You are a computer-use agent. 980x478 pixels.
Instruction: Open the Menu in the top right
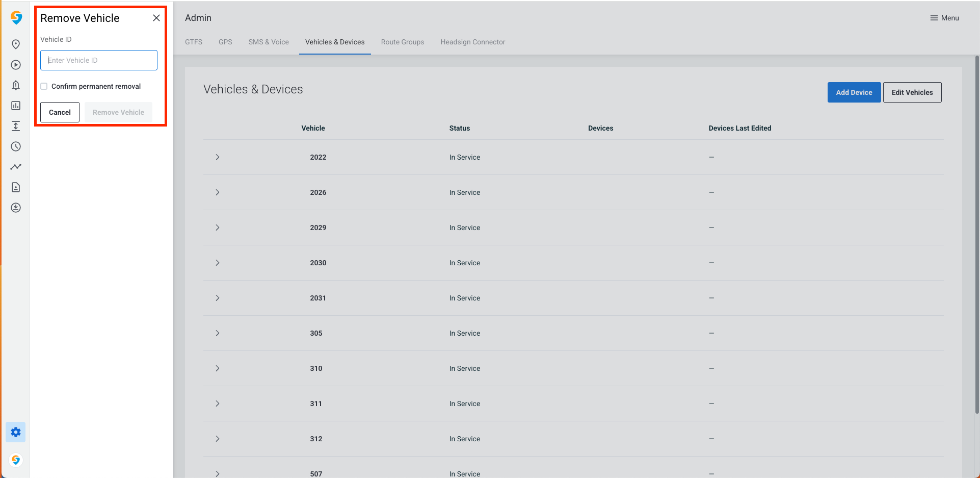point(944,18)
